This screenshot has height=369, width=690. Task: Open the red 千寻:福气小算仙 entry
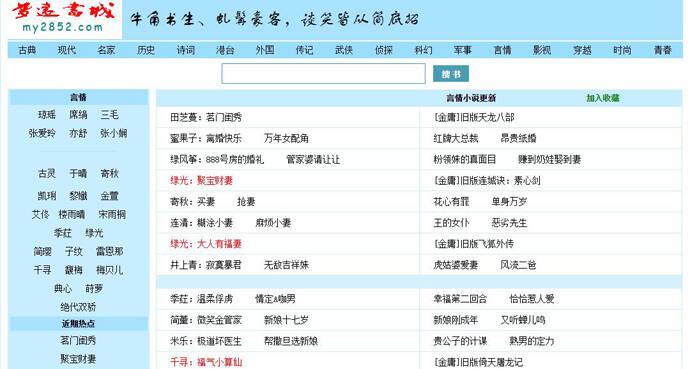[x=206, y=362]
